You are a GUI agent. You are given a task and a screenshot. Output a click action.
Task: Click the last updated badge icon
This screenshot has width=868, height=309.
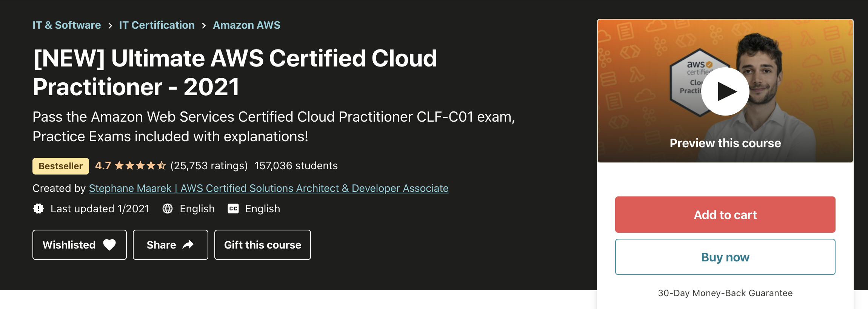coord(38,209)
